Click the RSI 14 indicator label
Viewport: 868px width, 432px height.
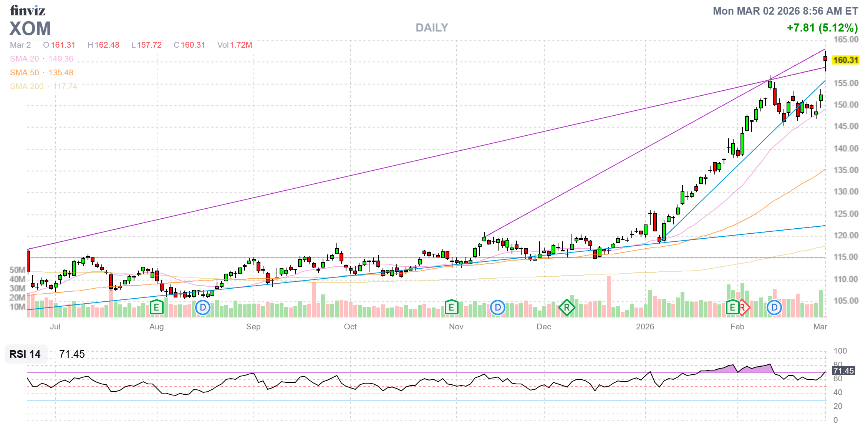[x=25, y=354]
